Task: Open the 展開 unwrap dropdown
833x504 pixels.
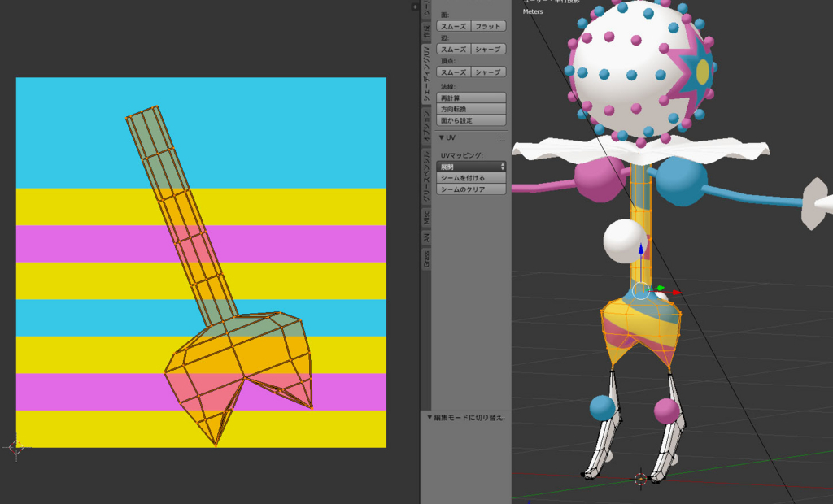Action: 471,167
